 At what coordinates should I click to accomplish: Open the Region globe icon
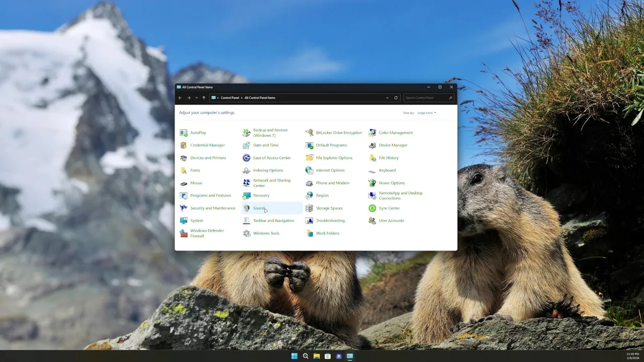click(x=309, y=196)
